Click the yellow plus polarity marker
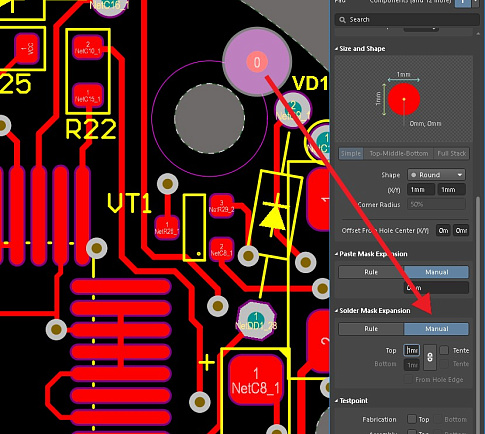Viewport: 485px width, 434px height. point(207,363)
